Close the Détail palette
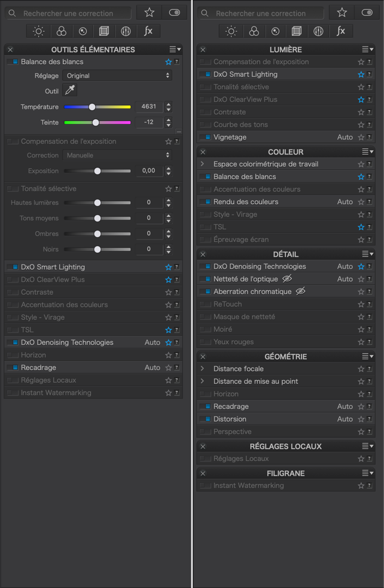Viewport: 384px width, 588px height. point(203,254)
